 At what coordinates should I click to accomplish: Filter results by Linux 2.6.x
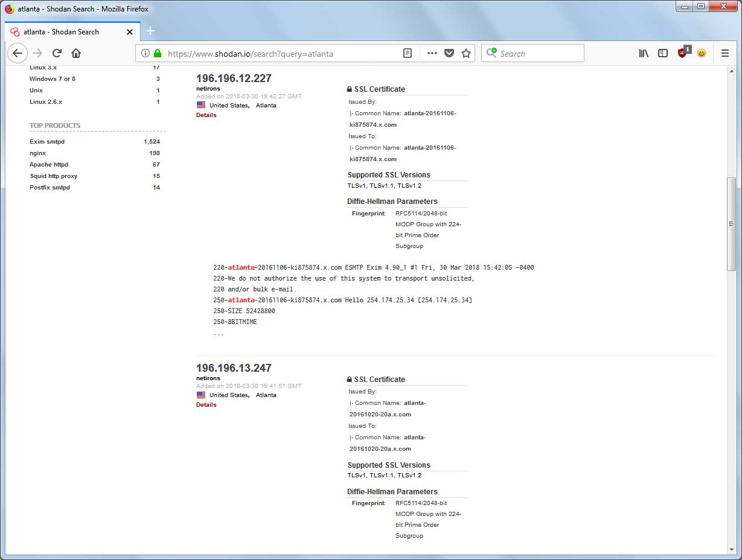tap(46, 101)
